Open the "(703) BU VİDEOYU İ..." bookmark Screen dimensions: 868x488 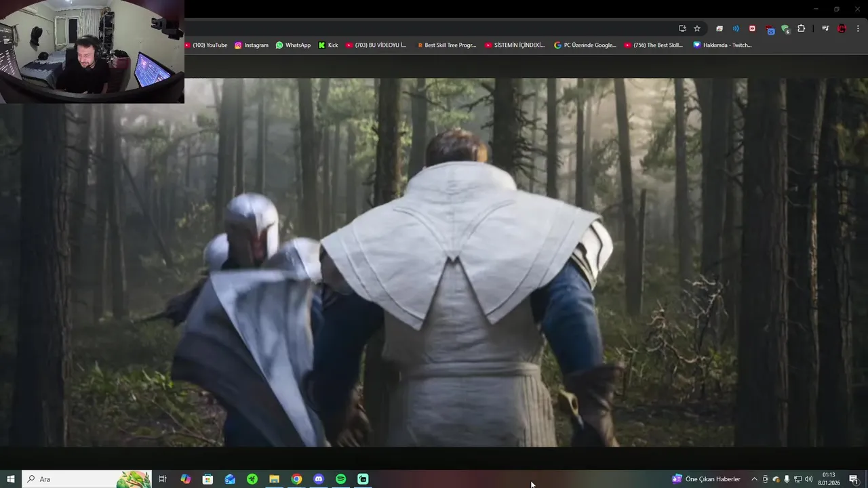click(x=376, y=45)
